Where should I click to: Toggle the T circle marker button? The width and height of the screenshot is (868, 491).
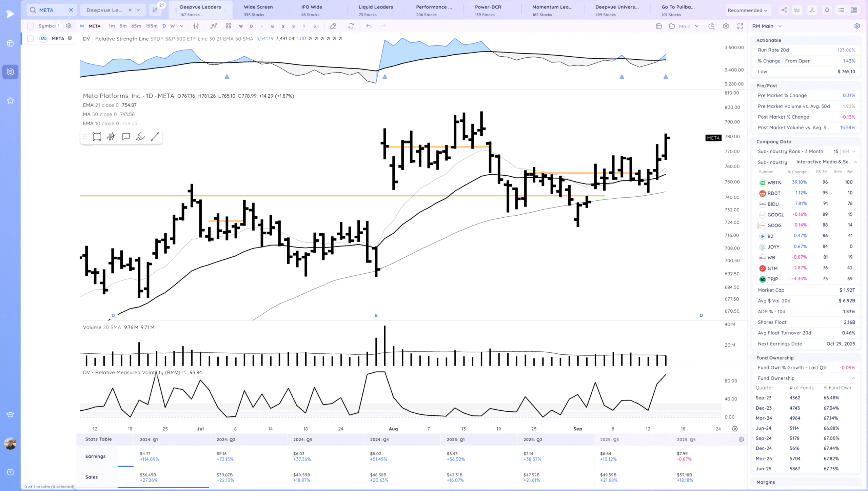coord(304,26)
